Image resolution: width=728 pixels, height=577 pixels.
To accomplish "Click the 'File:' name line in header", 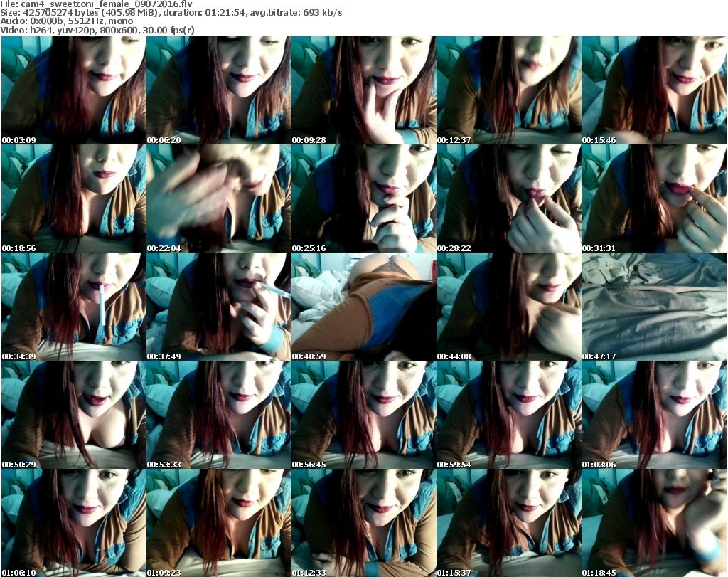I will [96, 4].
